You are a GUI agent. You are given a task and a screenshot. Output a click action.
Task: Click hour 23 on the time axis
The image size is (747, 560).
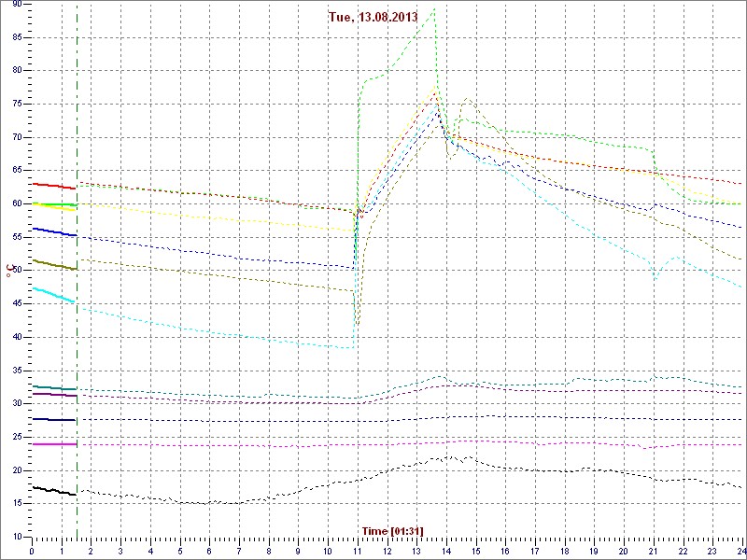pyautogui.click(x=713, y=551)
